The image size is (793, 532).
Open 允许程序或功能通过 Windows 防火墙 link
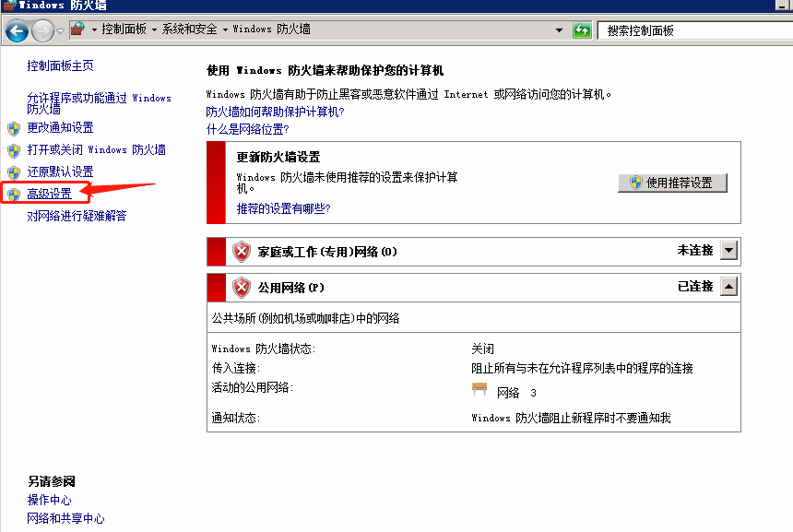tap(100, 102)
